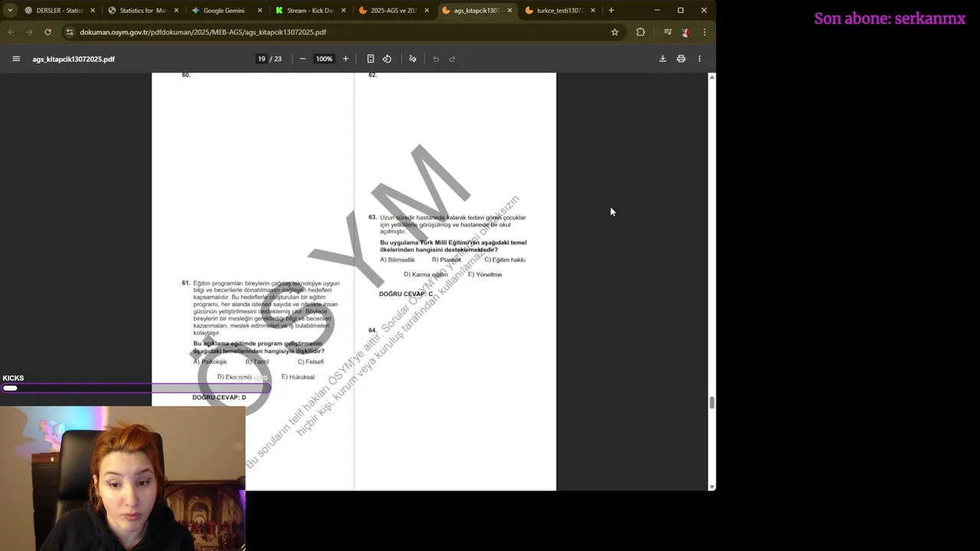Expand the tab search dropdown
The width and height of the screenshot is (980, 551).
pos(10,10)
